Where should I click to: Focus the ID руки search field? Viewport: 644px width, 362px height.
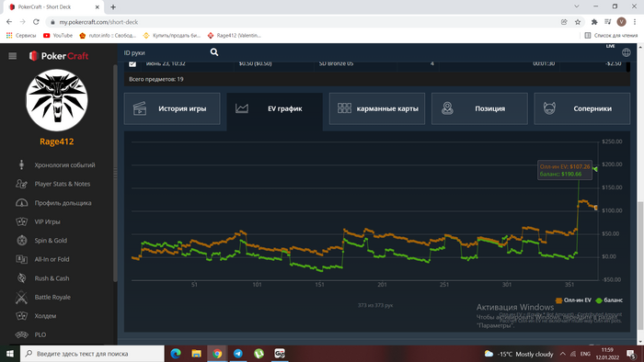(166, 52)
